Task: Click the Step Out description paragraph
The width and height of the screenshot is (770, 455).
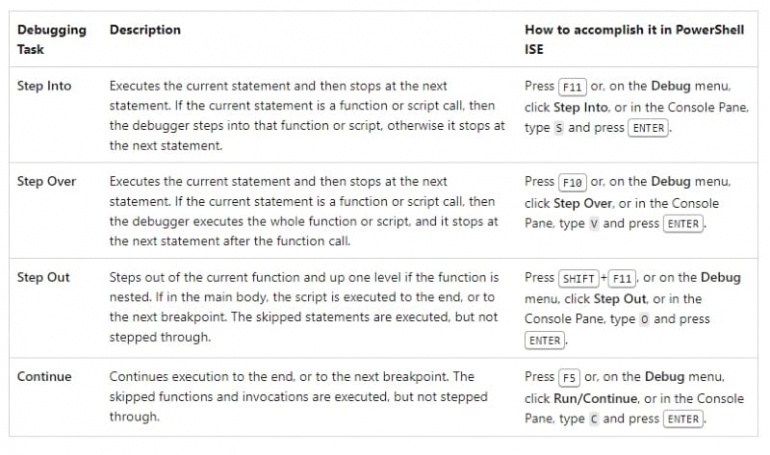Action: (303, 307)
